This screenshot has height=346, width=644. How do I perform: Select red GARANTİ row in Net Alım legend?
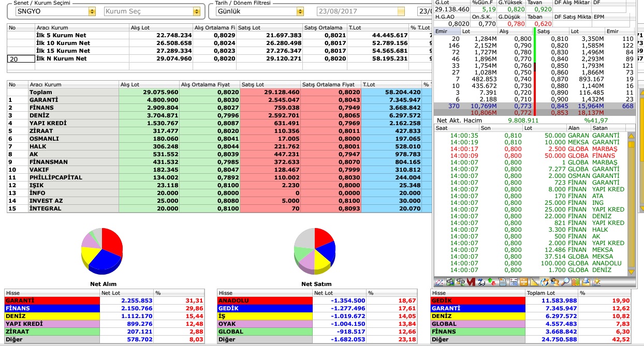pos(104,300)
